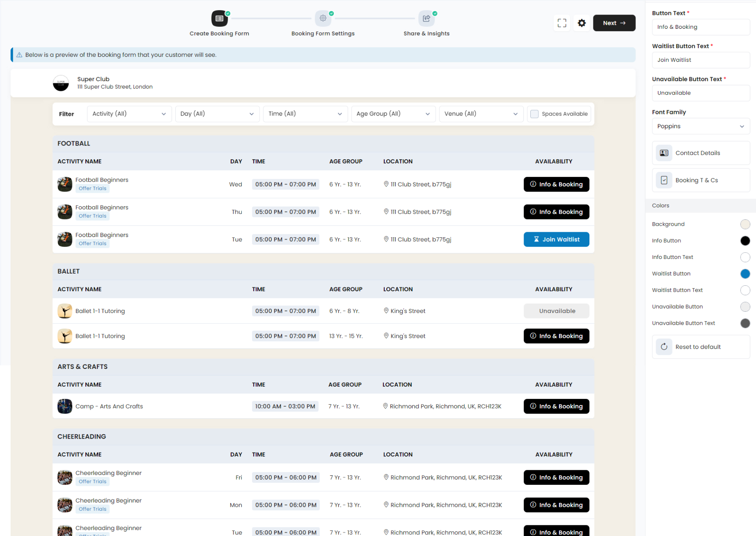This screenshot has width=756, height=536.
Task: Expand the Day All dropdown filter
Action: pos(217,113)
